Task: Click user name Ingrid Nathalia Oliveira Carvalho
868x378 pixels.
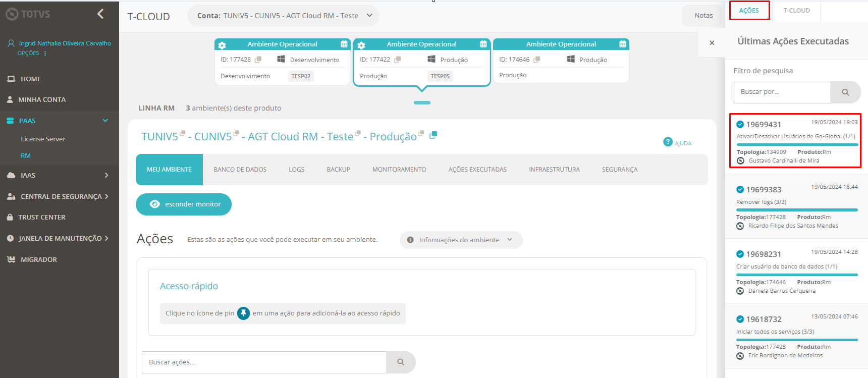Action: click(65, 43)
